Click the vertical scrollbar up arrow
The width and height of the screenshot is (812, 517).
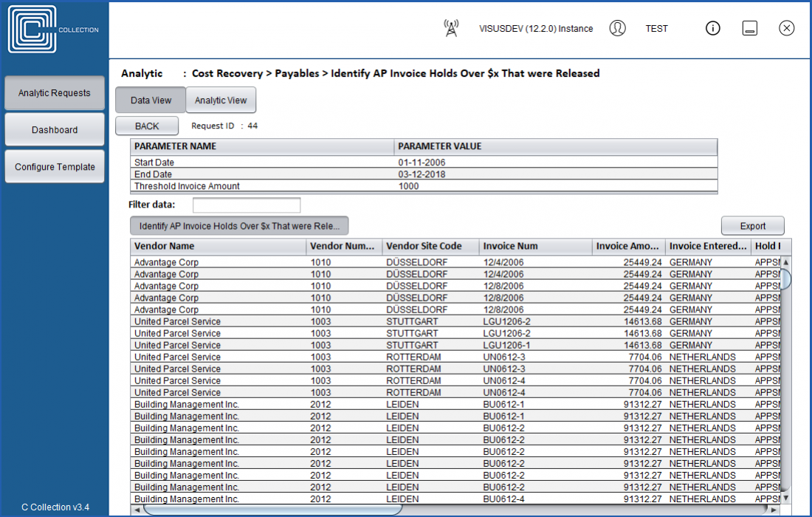coord(785,262)
